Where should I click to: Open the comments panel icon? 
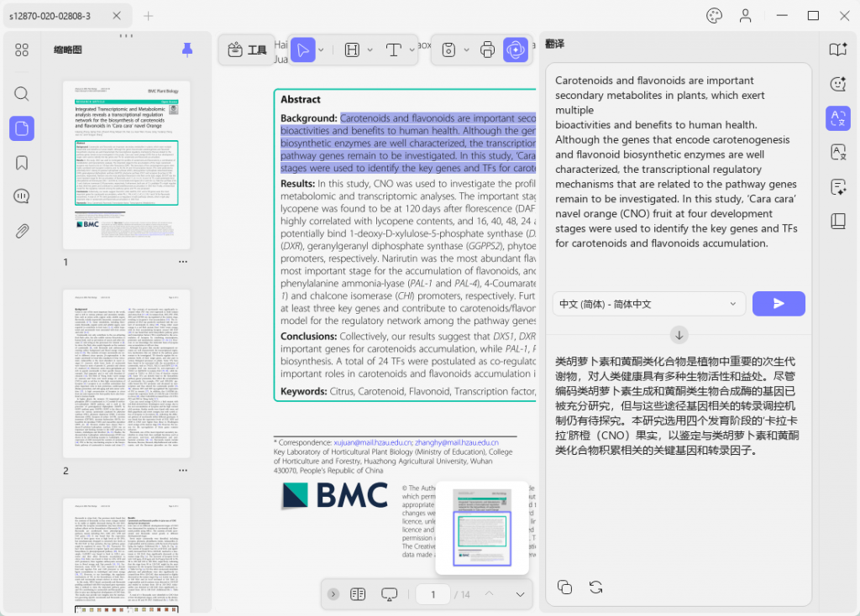point(21,196)
